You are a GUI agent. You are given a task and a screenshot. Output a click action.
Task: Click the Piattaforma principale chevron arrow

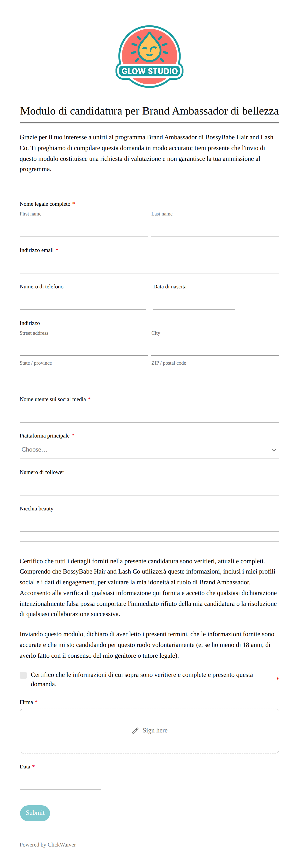click(x=273, y=450)
